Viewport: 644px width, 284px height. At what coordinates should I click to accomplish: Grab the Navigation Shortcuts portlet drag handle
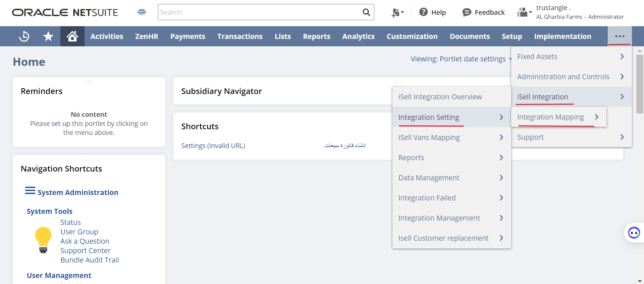[x=89, y=159]
